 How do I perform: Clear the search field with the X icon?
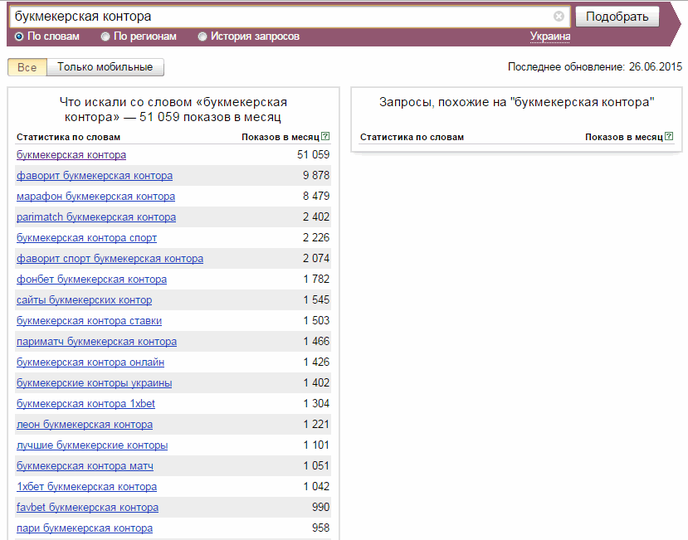pyautogui.click(x=559, y=16)
